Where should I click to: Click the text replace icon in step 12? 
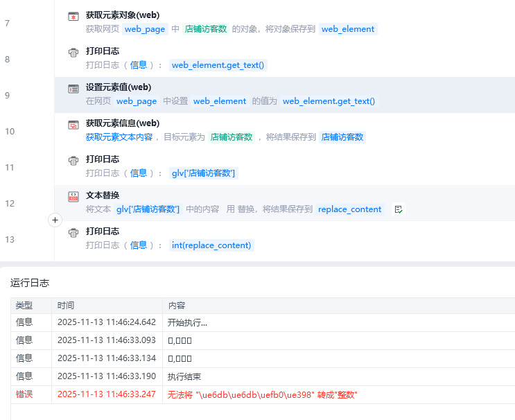[73, 197]
